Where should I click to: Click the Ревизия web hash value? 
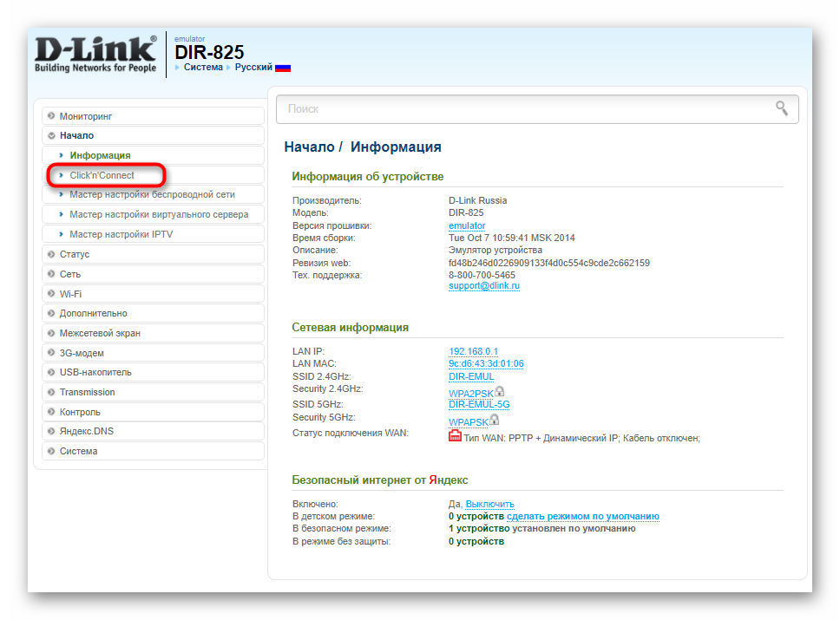549,263
